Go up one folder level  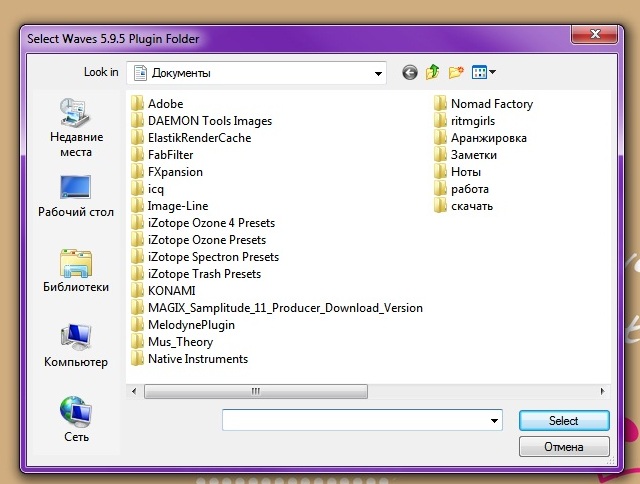click(x=433, y=72)
